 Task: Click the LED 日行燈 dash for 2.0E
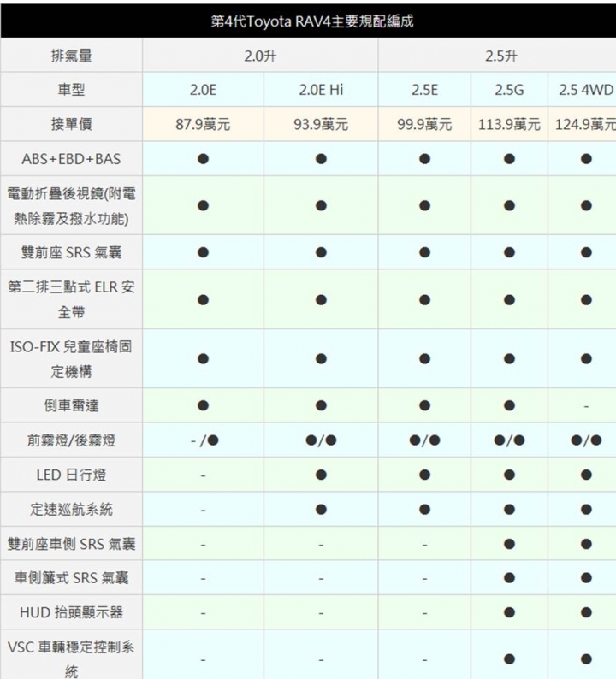point(203,476)
